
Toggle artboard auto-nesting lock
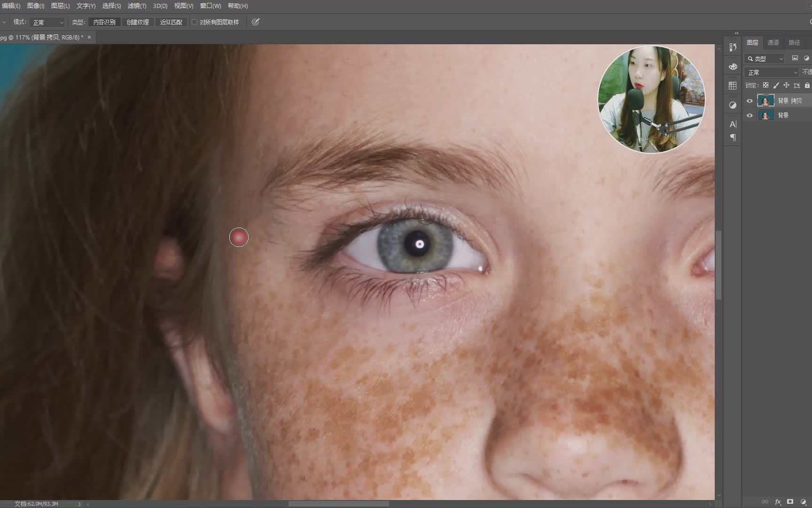(x=796, y=86)
